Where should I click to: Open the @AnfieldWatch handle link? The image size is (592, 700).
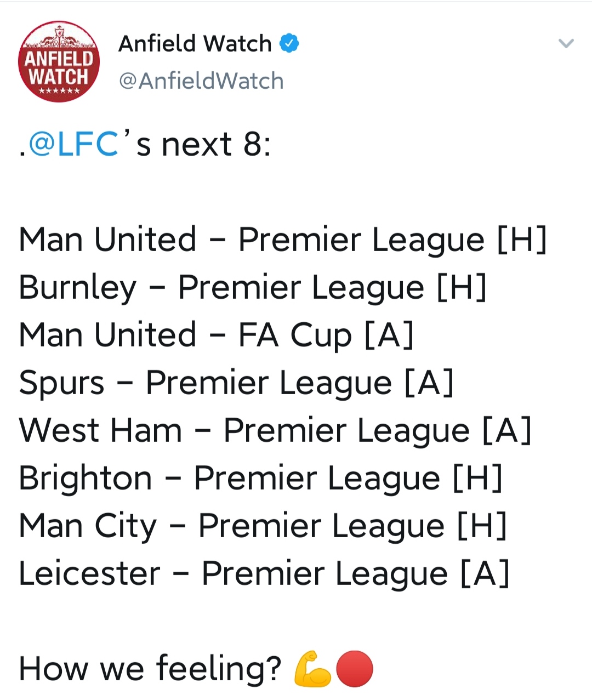tap(201, 81)
